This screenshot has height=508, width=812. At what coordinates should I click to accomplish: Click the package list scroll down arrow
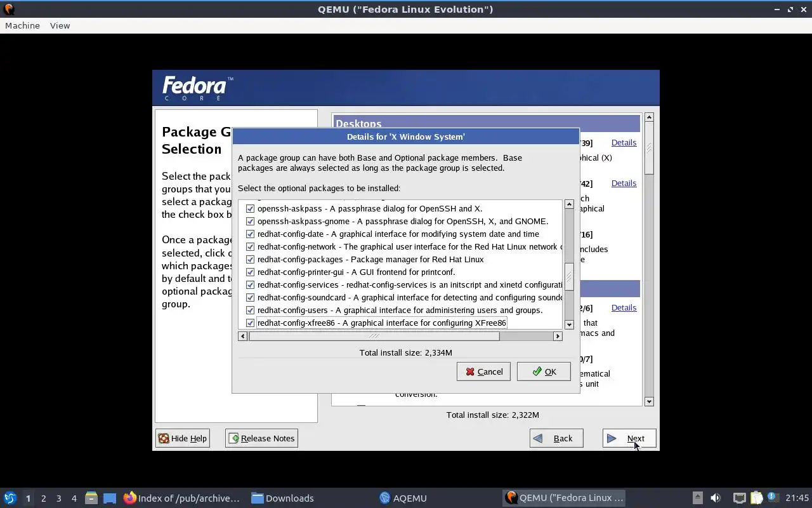click(x=569, y=324)
